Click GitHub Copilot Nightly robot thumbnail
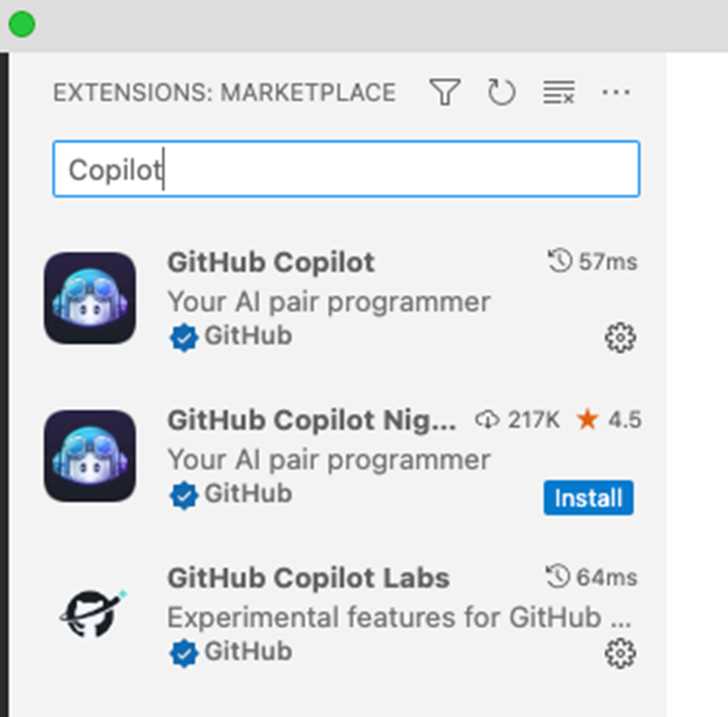Screen dimensions: 728x717 point(90,456)
